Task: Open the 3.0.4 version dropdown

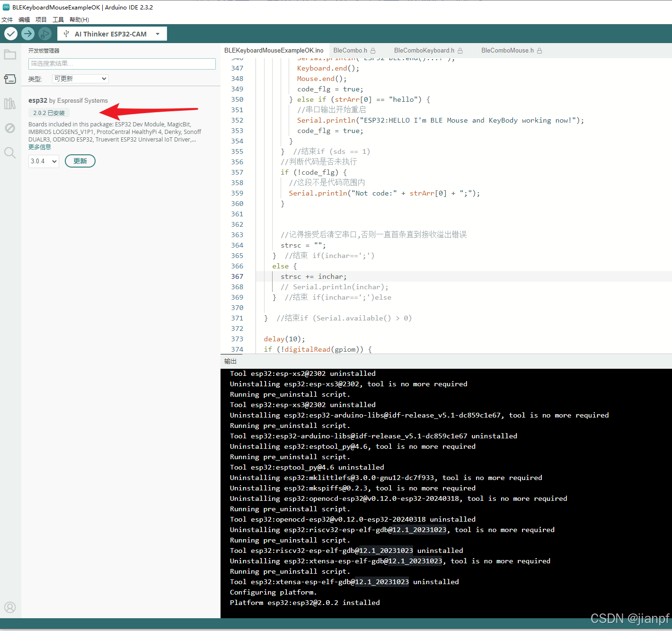Action: 44,161
